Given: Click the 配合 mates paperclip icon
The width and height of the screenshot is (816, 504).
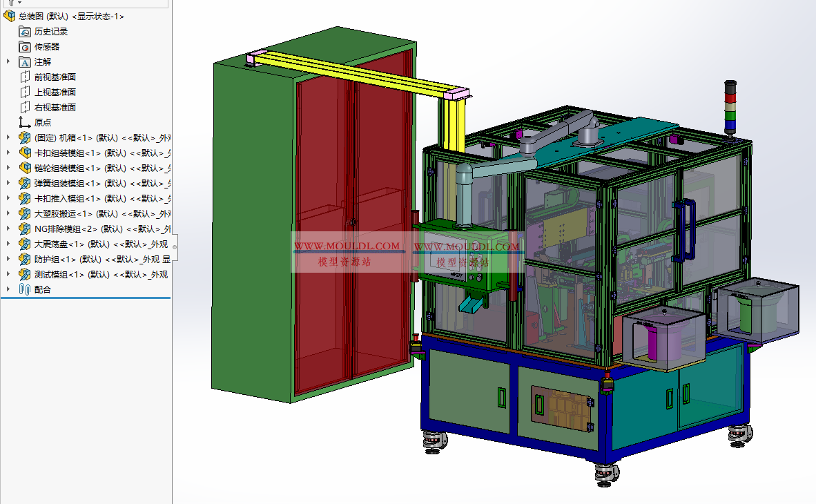Looking at the screenshot, I should click(x=25, y=290).
